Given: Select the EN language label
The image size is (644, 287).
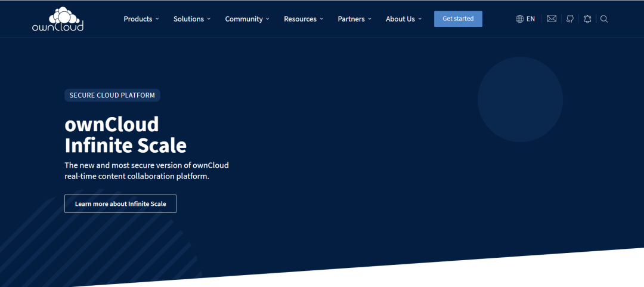Looking at the screenshot, I should pos(531,19).
